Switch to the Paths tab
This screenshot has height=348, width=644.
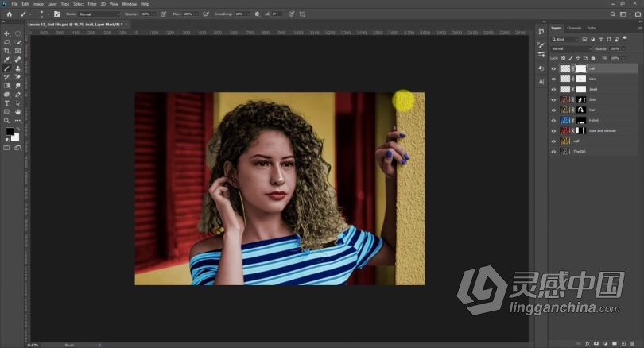pos(592,28)
